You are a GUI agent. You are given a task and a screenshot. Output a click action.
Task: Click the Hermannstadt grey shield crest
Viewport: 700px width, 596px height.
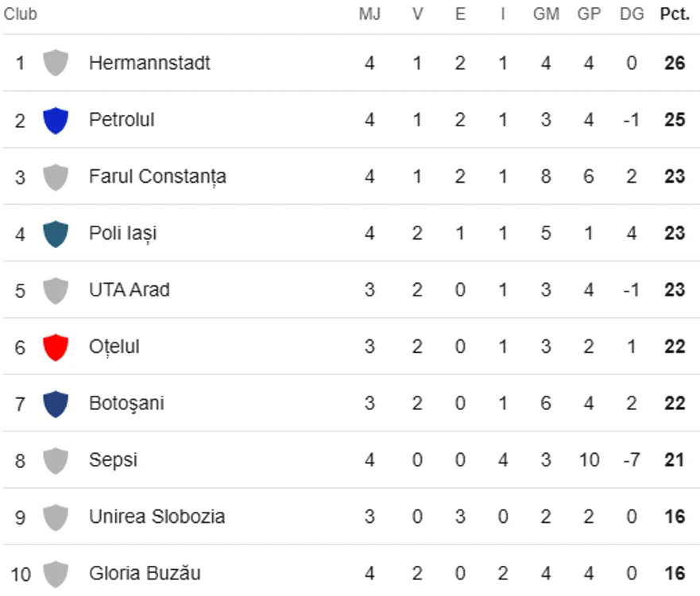[x=56, y=63]
